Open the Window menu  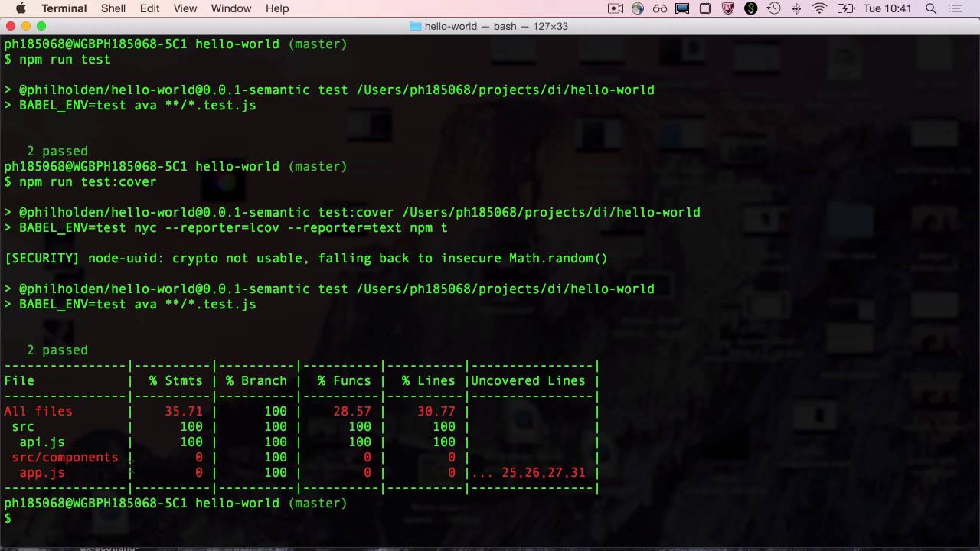(x=231, y=8)
